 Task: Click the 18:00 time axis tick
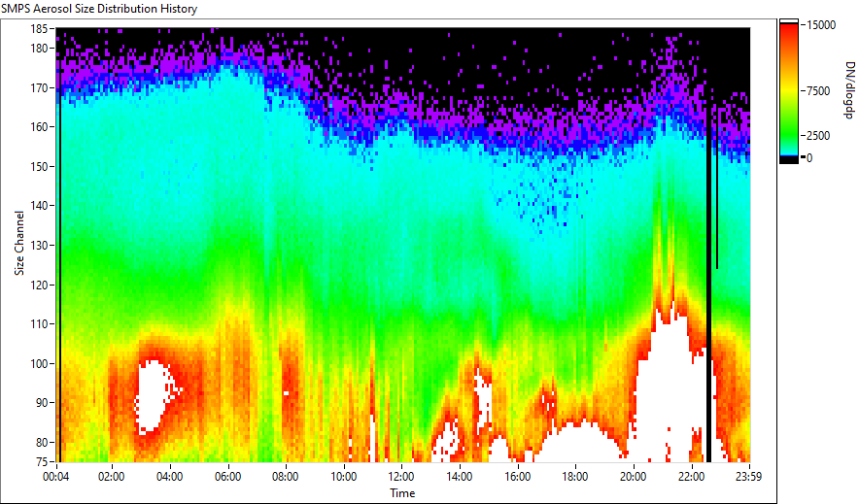[575, 477]
